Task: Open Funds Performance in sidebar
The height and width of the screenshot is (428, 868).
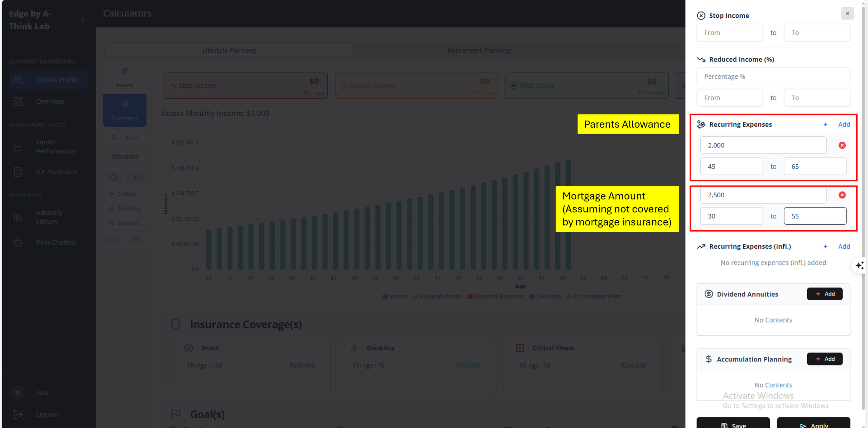Action: point(49,146)
